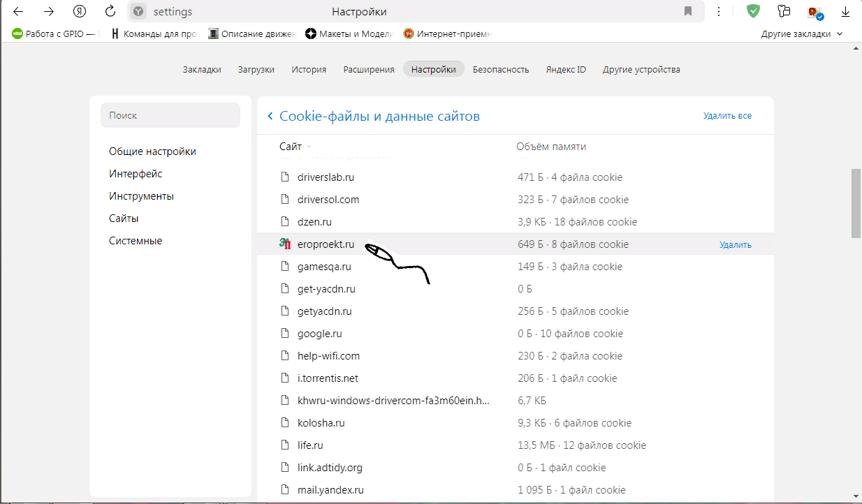The image size is (862, 504).
Task: Open the Другие устройства tab
Action: point(641,69)
